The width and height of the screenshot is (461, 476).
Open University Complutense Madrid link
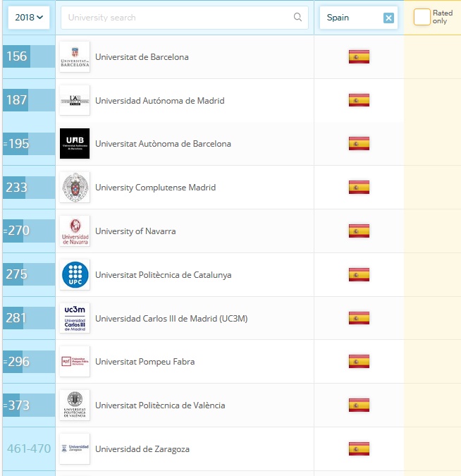click(x=155, y=188)
